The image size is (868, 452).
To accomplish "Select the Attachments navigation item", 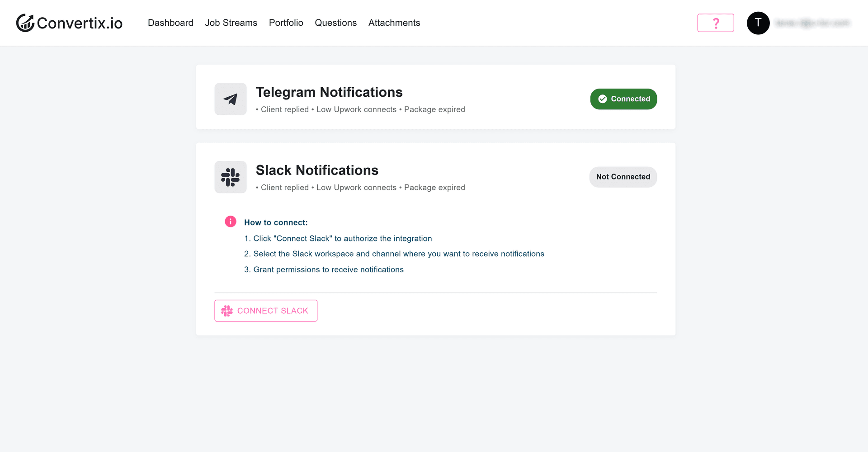I will [x=394, y=23].
